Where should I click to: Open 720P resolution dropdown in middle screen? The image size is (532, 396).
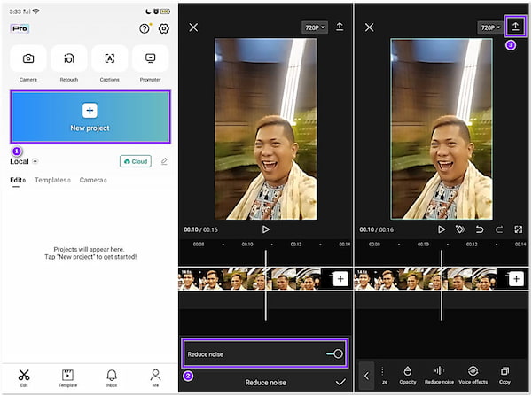click(314, 27)
